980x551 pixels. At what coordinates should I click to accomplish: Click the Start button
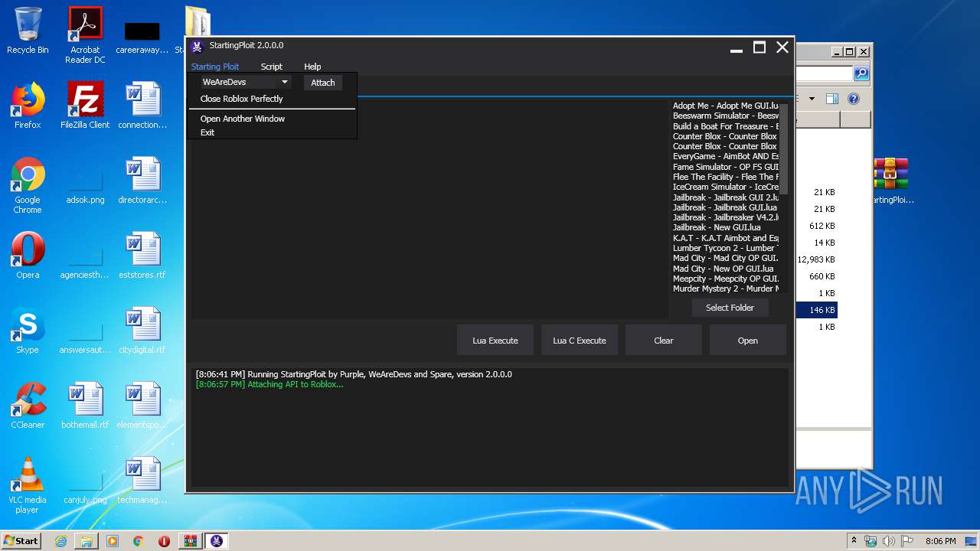[x=21, y=541]
